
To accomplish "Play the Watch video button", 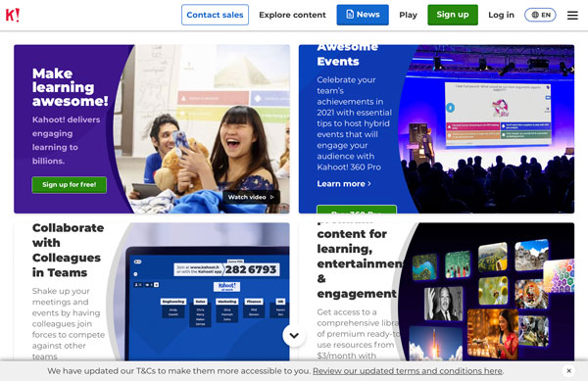I will click(251, 197).
